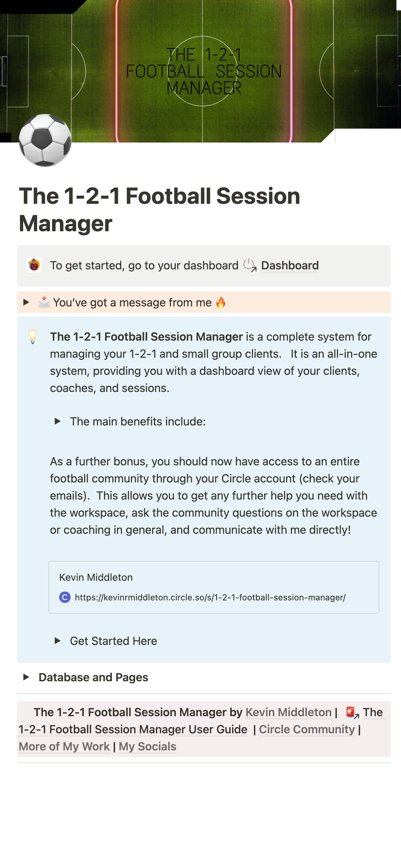Open the Circle Community link
The image size is (401, 868).
point(307,729)
